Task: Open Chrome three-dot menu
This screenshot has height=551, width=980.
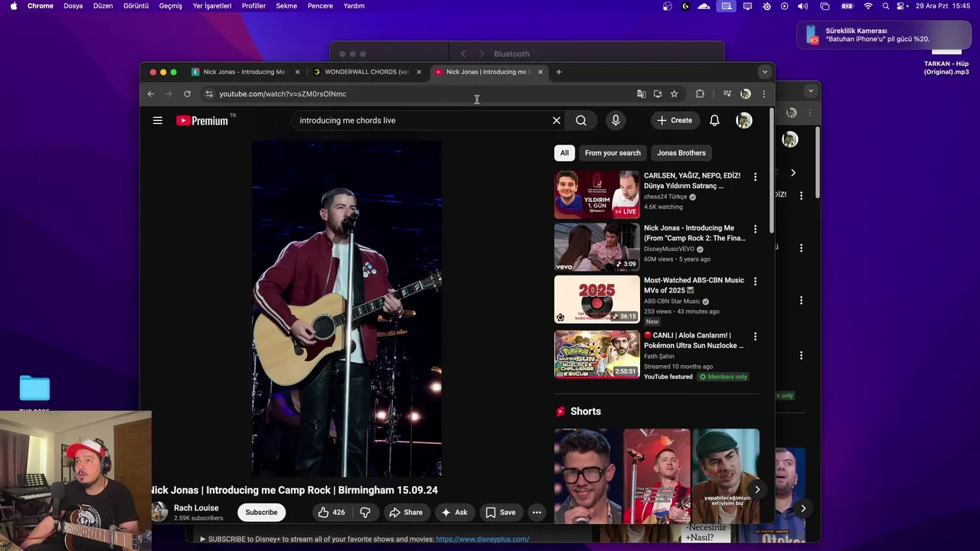Action: click(x=763, y=93)
